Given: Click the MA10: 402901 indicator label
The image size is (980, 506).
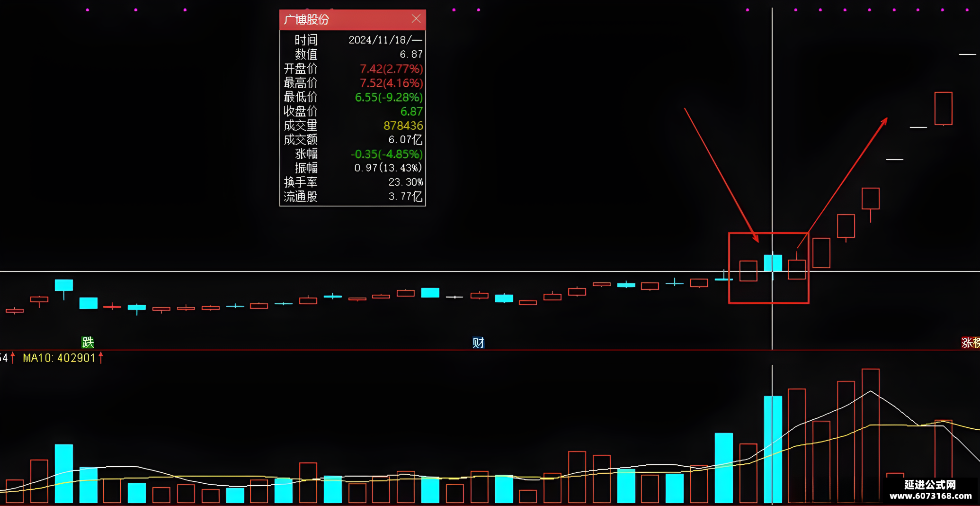Looking at the screenshot, I should (x=59, y=358).
